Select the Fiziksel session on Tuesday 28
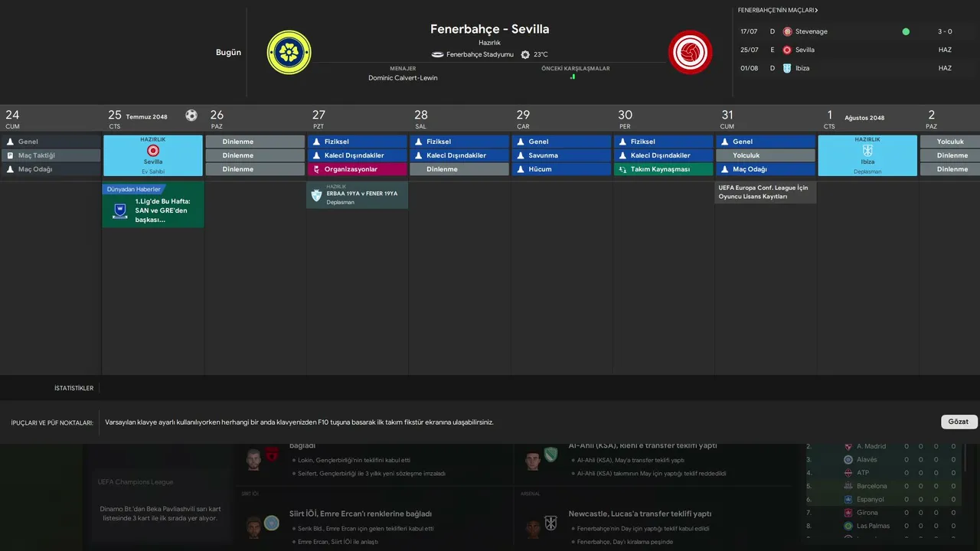Viewport: 980px width, 551px height. coord(459,142)
